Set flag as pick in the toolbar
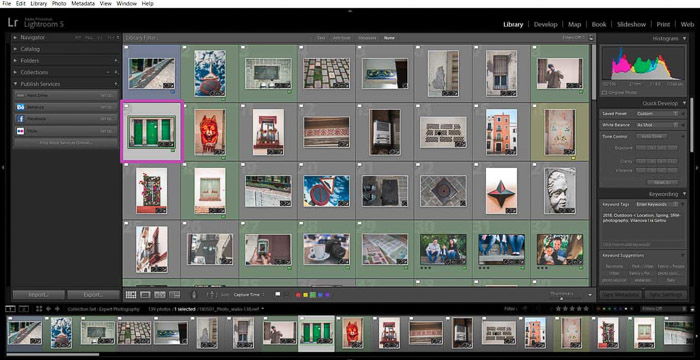 [x=278, y=294]
